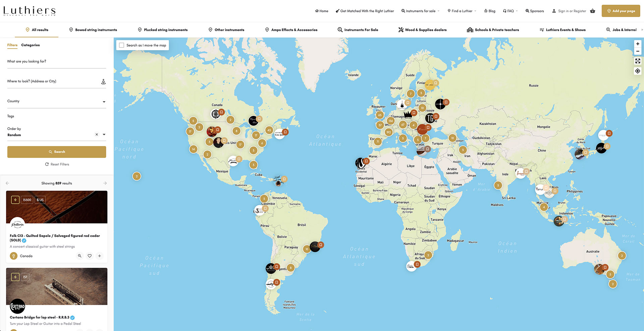644x331 pixels.
Task: Locate my position on the map
Action: click(638, 71)
